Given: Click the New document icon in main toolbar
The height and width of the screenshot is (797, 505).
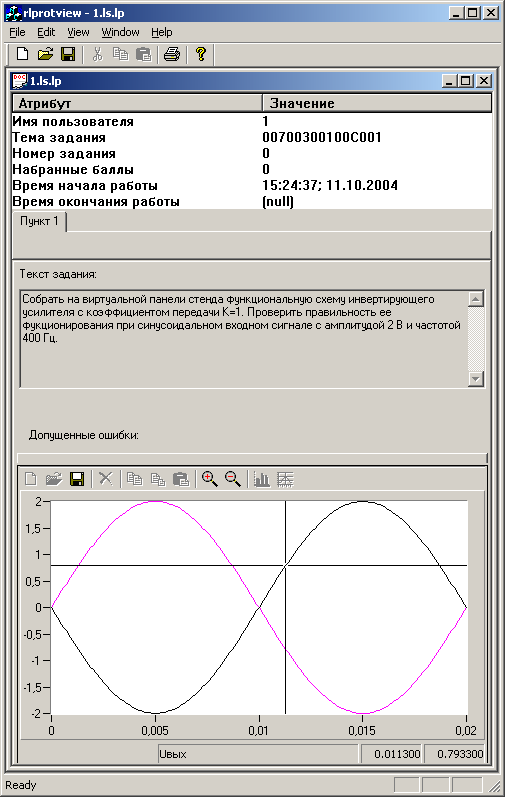Looking at the screenshot, I should coord(22,53).
